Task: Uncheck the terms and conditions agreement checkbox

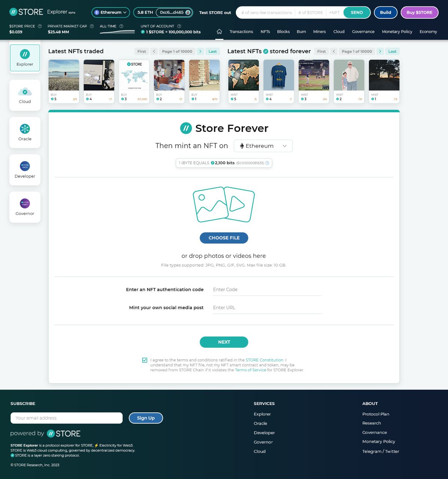Action: pos(144,360)
